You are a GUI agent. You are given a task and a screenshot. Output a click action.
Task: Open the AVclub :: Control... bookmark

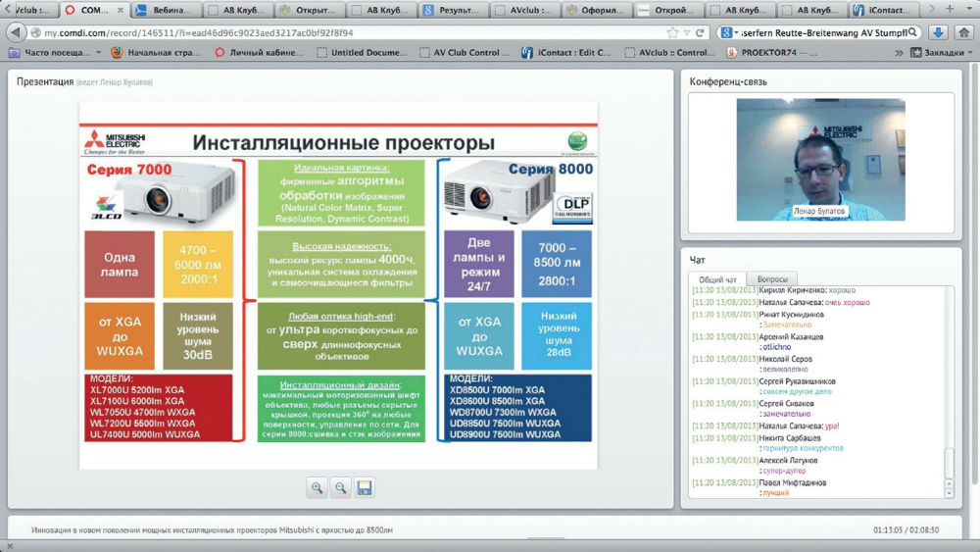pyautogui.click(x=669, y=53)
